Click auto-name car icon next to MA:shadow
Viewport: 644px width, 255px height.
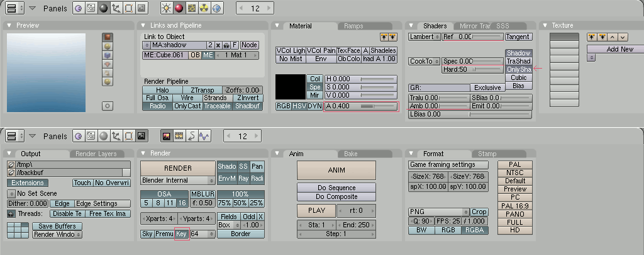click(226, 45)
